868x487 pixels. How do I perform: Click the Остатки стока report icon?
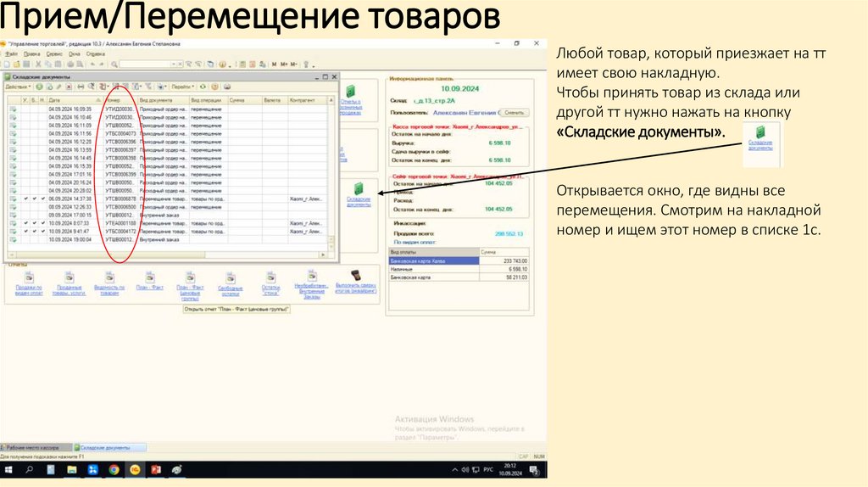[x=270, y=277]
